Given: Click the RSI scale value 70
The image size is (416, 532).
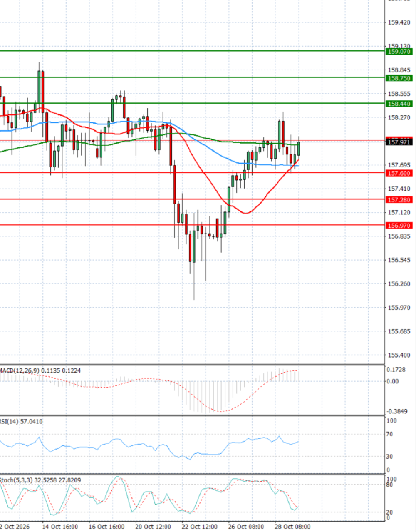Looking at the screenshot, I should 390,435.
